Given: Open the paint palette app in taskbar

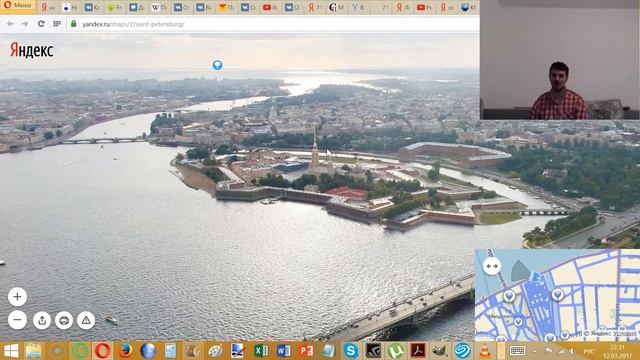Looking at the screenshot, I should pos(215,351).
